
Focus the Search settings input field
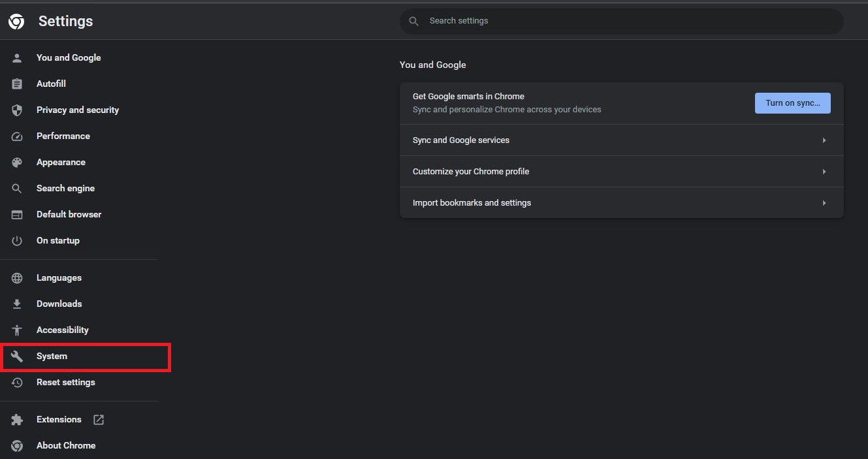tap(622, 21)
